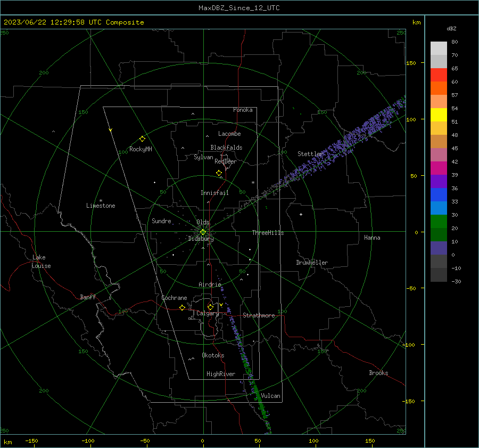
Task: Click the Limestone label
Action: click(x=101, y=206)
